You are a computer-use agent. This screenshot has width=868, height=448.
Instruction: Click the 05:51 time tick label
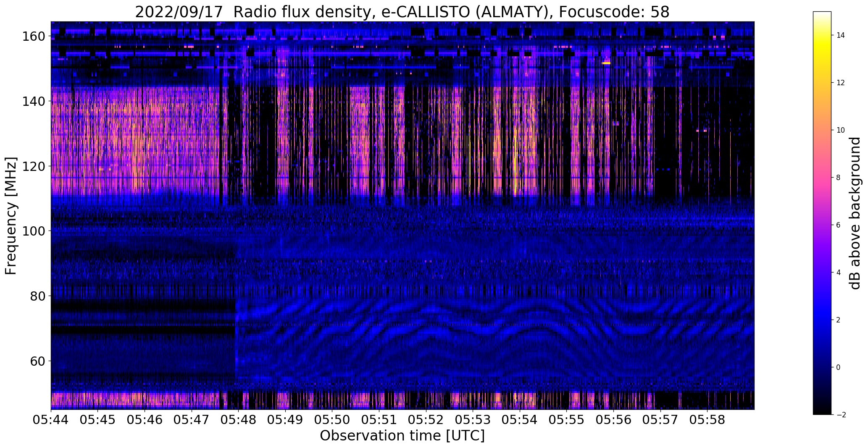point(379,419)
